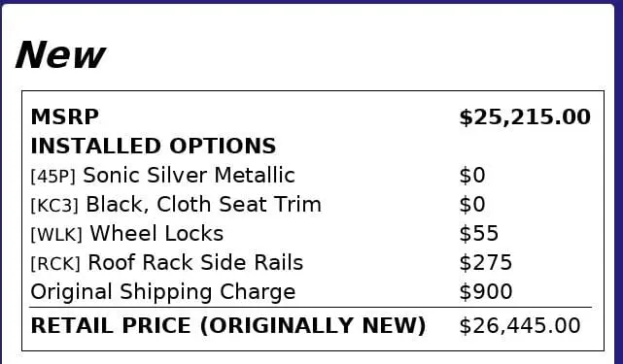Click the Sonic Silver Metallic $0 price

point(472,176)
